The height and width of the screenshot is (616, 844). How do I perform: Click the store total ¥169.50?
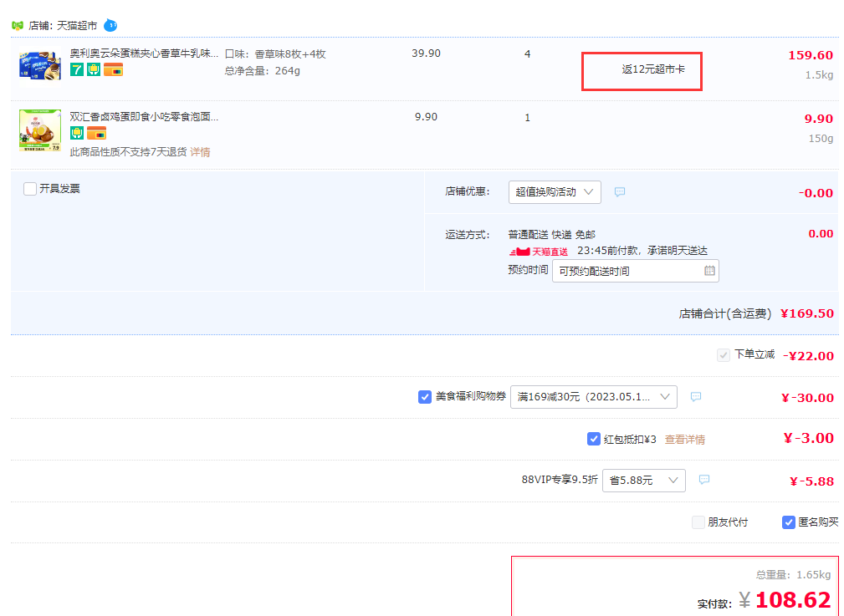807,313
